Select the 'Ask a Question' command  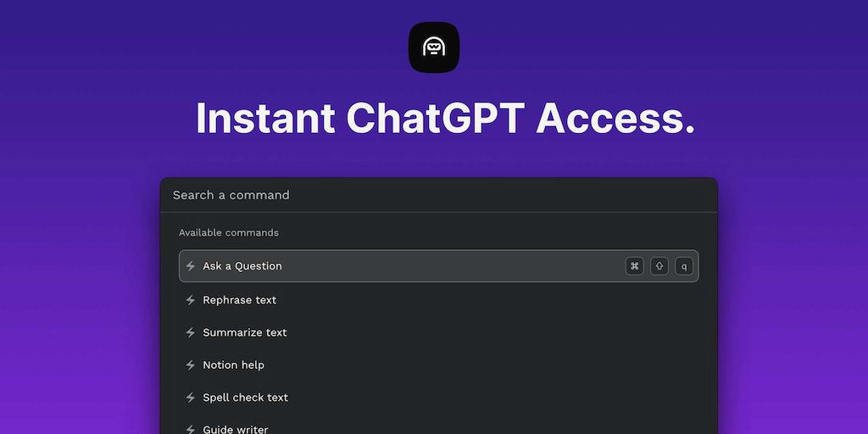click(x=242, y=266)
